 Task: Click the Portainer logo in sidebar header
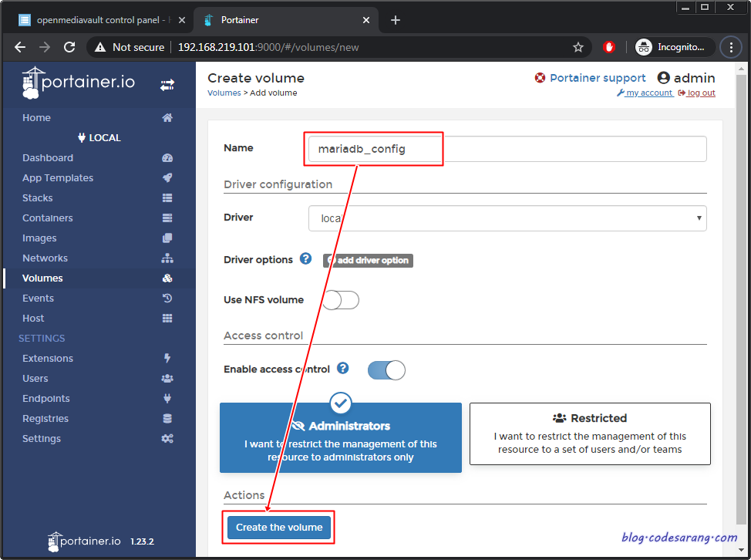click(79, 83)
